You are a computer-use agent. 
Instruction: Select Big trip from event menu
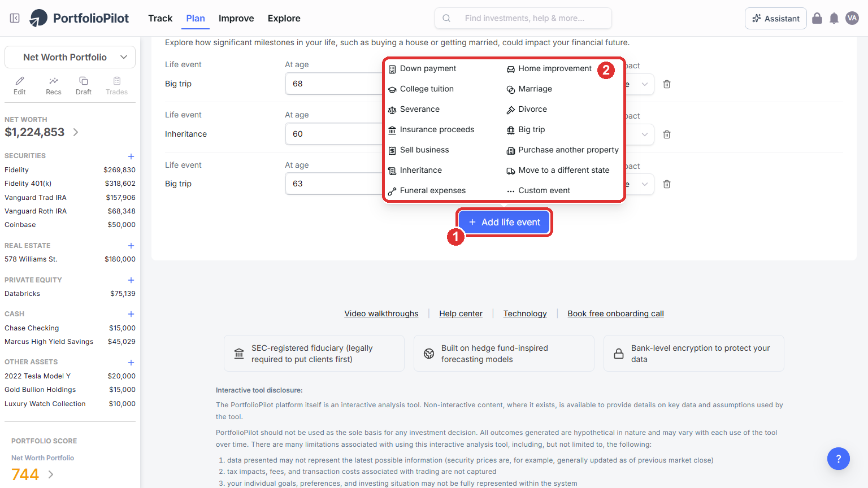pyautogui.click(x=526, y=129)
